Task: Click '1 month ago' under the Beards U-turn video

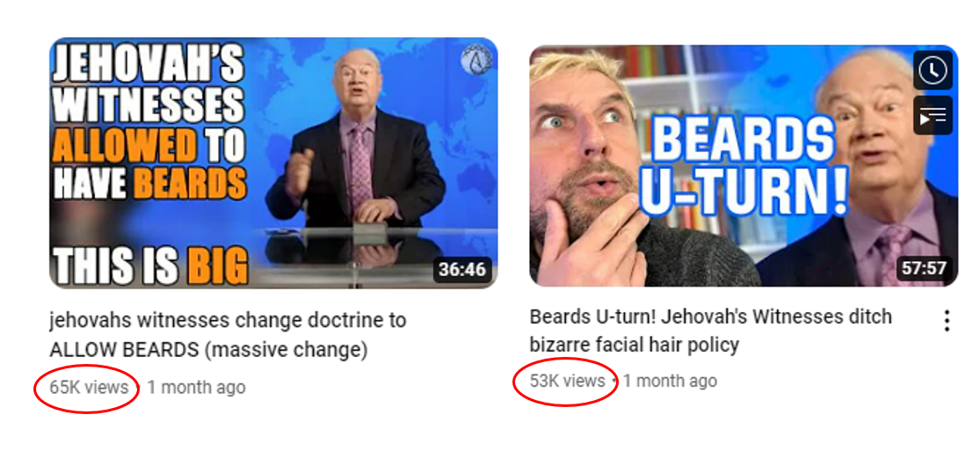Action: pos(670,381)
